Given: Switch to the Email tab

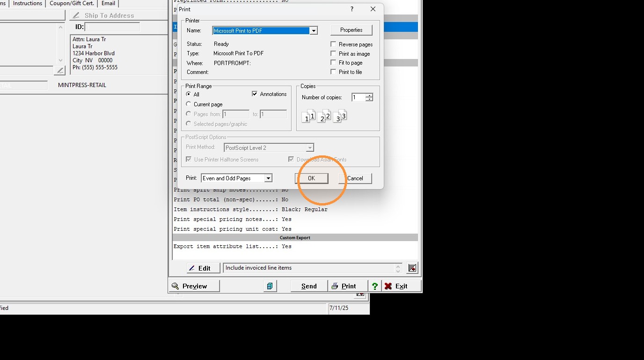Looking at the screenshot, I should [108, 3].
